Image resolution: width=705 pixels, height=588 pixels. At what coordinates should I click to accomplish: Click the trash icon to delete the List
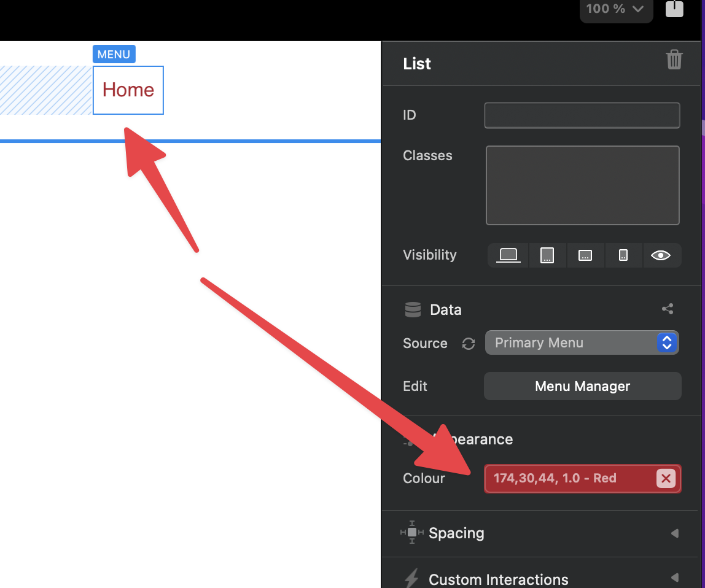pos(674,60)
